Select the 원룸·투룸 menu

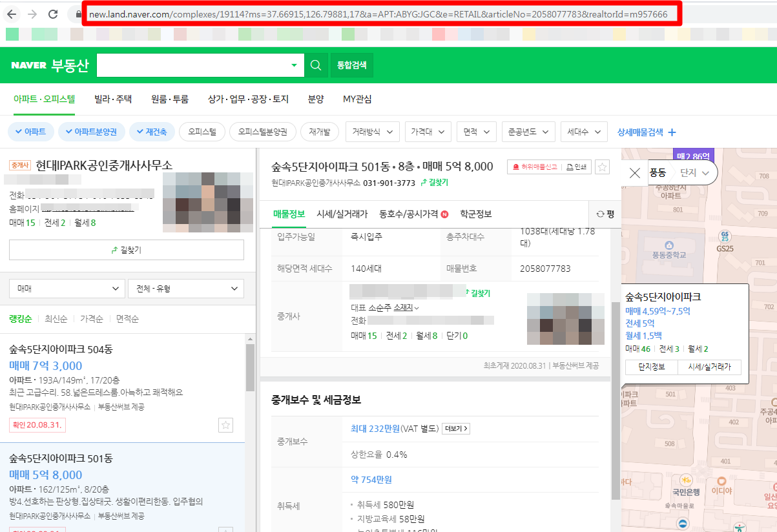[x=170, y=99]
